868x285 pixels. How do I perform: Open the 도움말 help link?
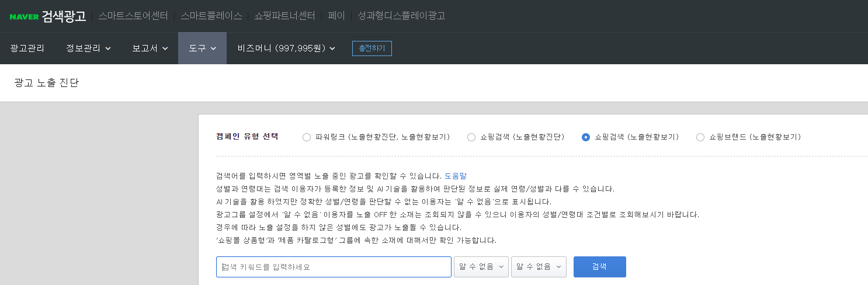(456, 176)
